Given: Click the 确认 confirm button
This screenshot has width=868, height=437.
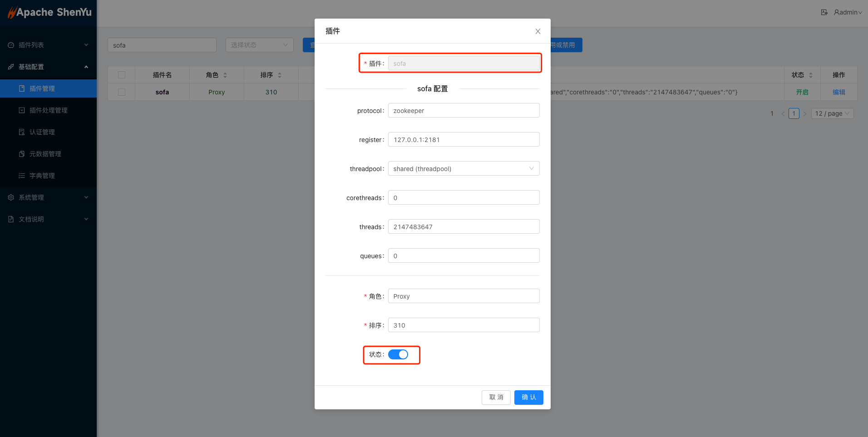Looking at the screenshot, I should pyautogui.click(x=528, y=397).
